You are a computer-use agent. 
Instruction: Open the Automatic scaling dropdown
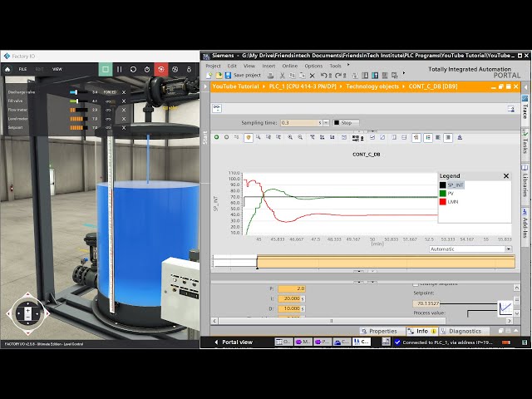(508, 249)
